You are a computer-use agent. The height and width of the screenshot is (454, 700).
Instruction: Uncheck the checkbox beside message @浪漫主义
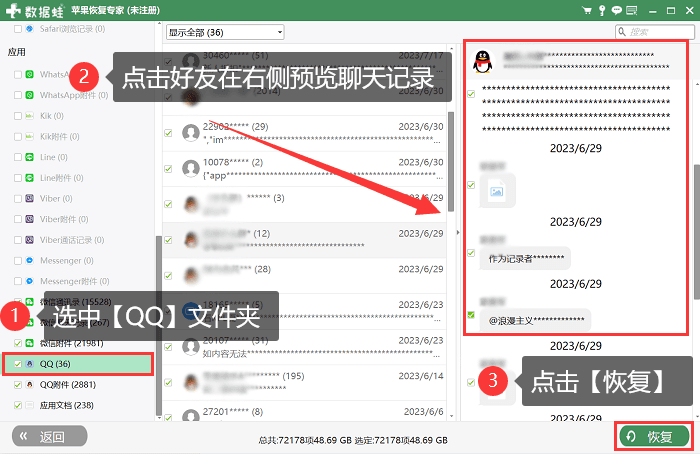click(x=471, y=315)
